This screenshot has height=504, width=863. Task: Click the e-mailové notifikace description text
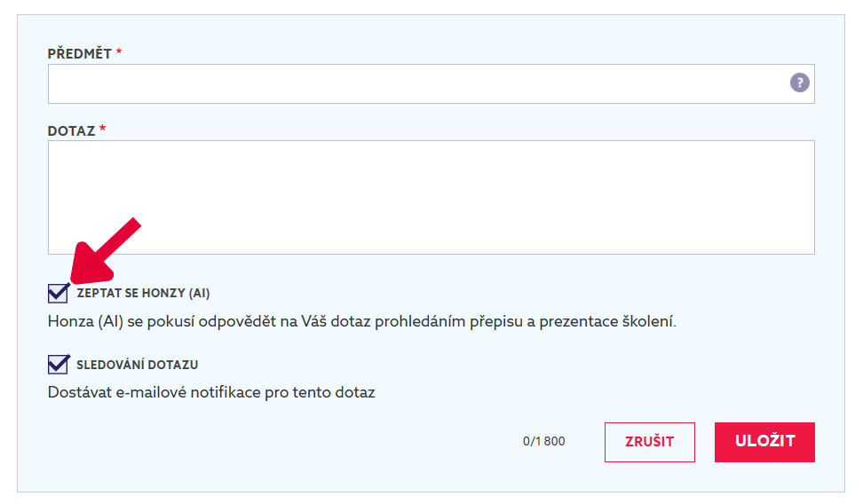tap(210, 392)
